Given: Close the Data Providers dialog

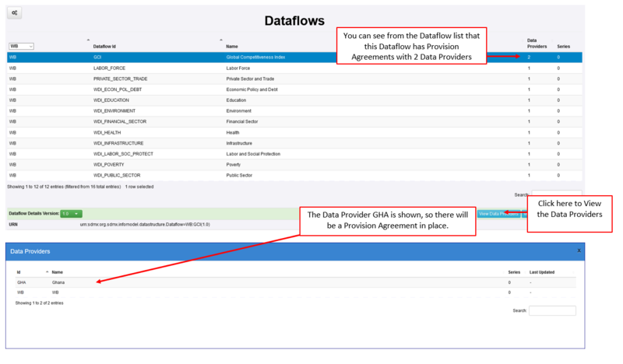Looking at the screenshot, I should click(579, 251).
